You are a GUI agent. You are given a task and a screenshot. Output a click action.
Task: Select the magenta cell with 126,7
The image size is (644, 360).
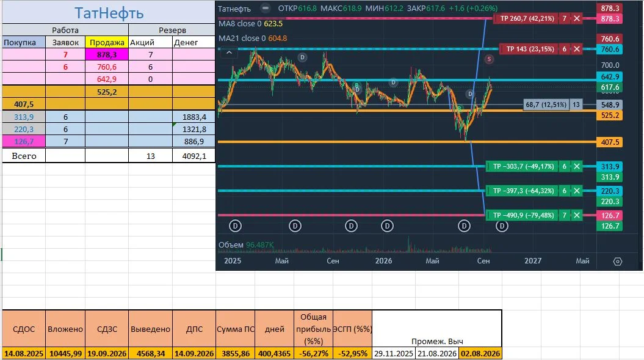tap(24, 142)
